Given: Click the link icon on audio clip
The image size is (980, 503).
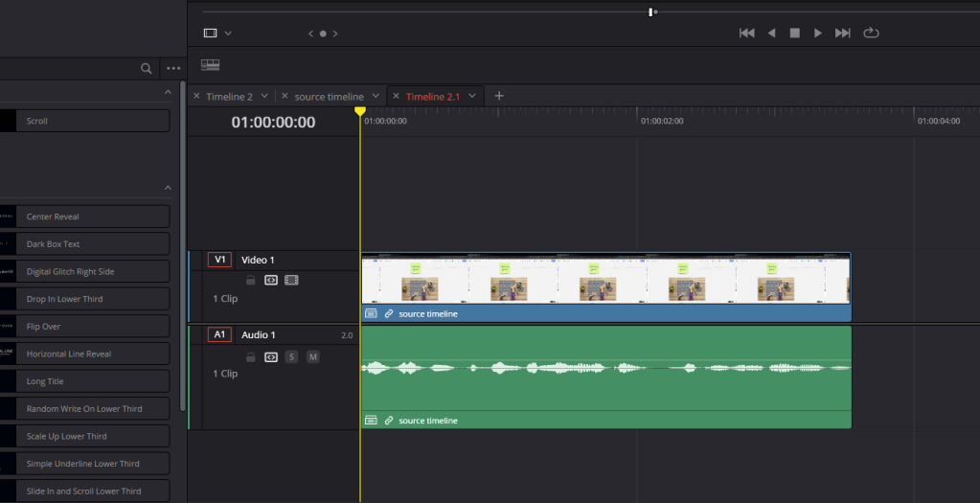Looking at the screenshot, I should point(389,421).
